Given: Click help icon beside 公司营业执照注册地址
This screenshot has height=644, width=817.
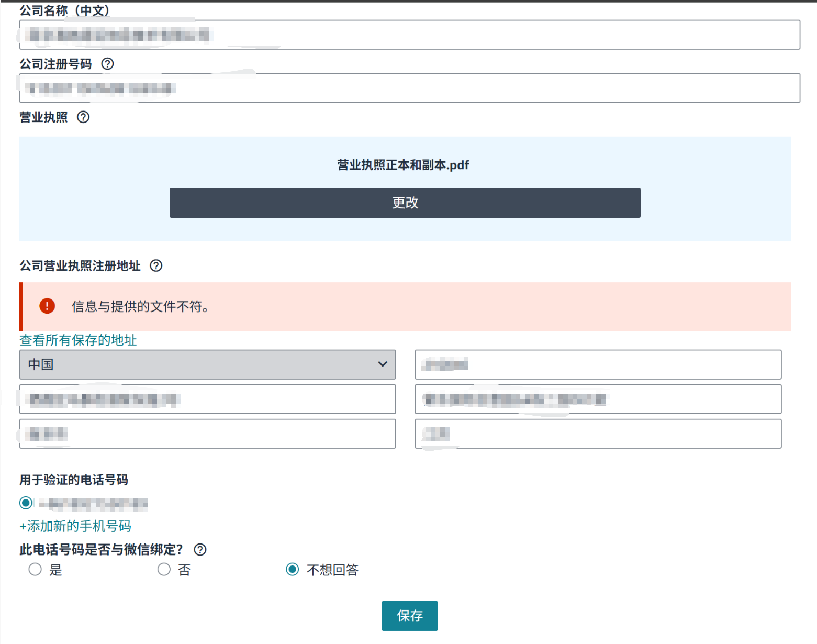Looking at the screenshot, I should click(156, 266).
